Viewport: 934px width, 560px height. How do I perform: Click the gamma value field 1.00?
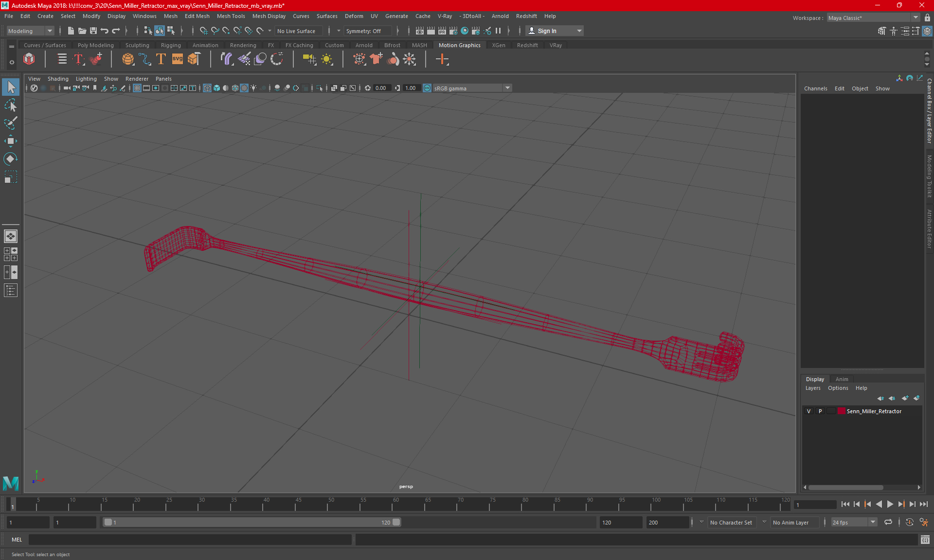(x=411, y=88)
